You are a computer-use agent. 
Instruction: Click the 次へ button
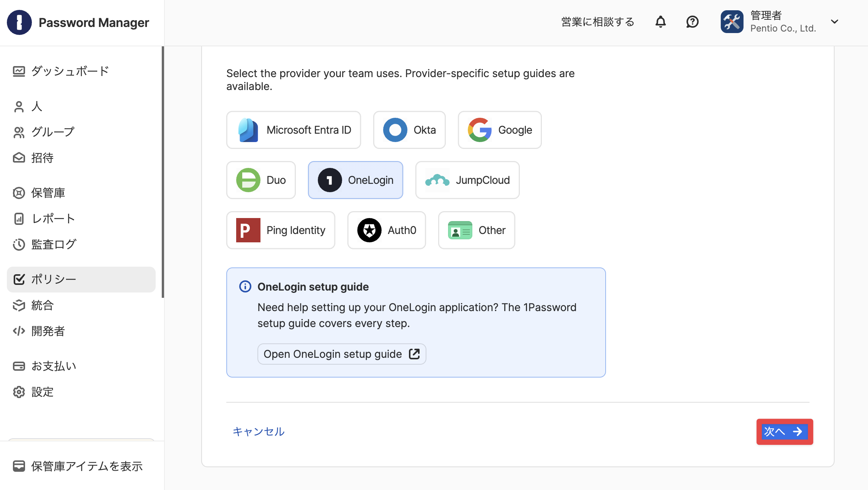tap(784, 432)
